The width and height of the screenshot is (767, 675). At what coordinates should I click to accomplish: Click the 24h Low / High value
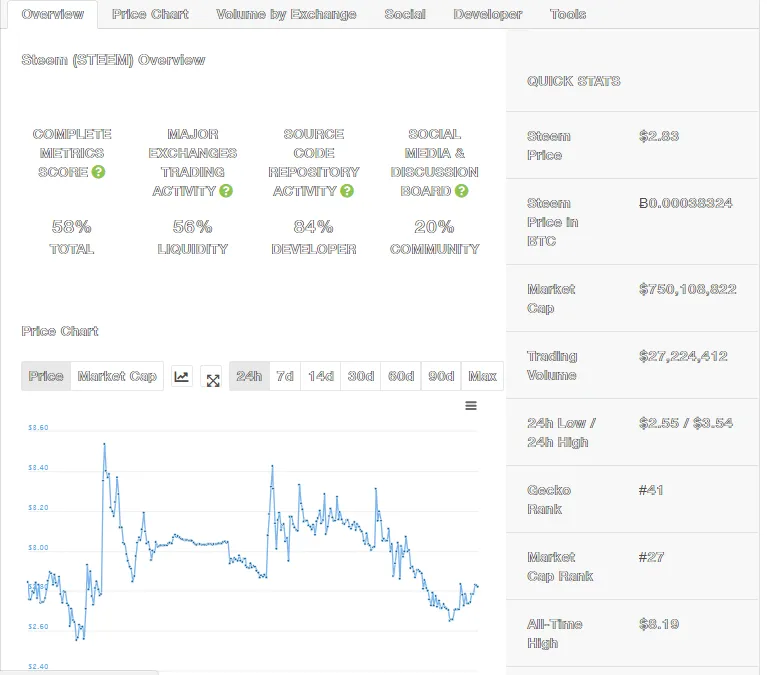(x=686, y=423)
